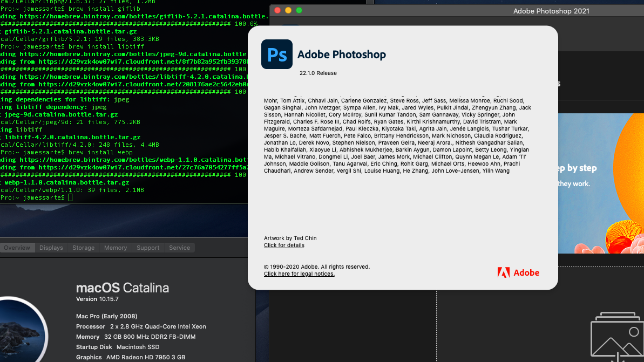Click the 'Adobe Photoshop' title in About dialog
The width and height of the screenshot is (644, 362).
(341, 54)
